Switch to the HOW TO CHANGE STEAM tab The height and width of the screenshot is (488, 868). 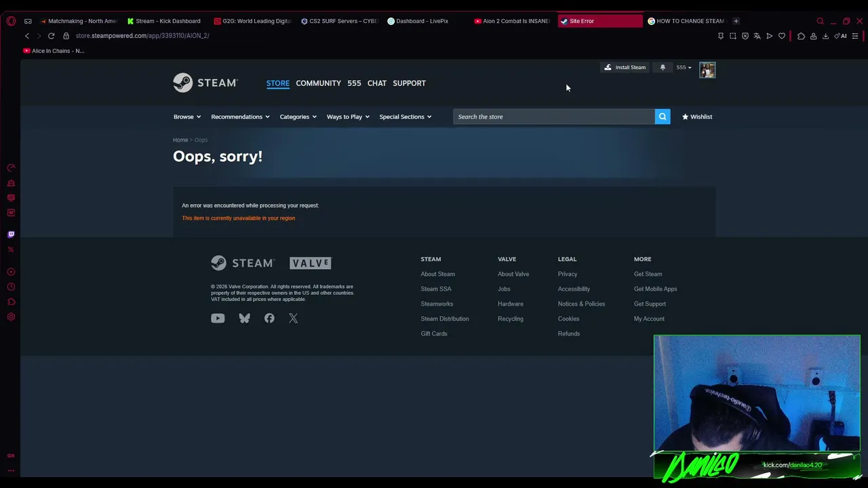pos(686,21)
